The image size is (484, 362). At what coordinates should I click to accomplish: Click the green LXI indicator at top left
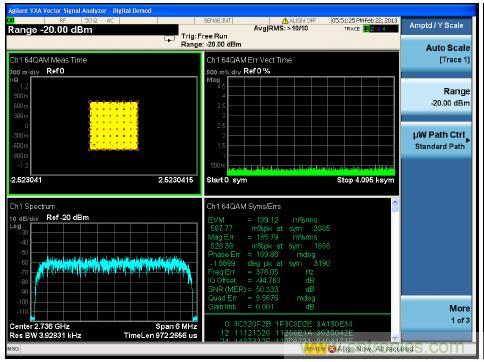(11, 21)
